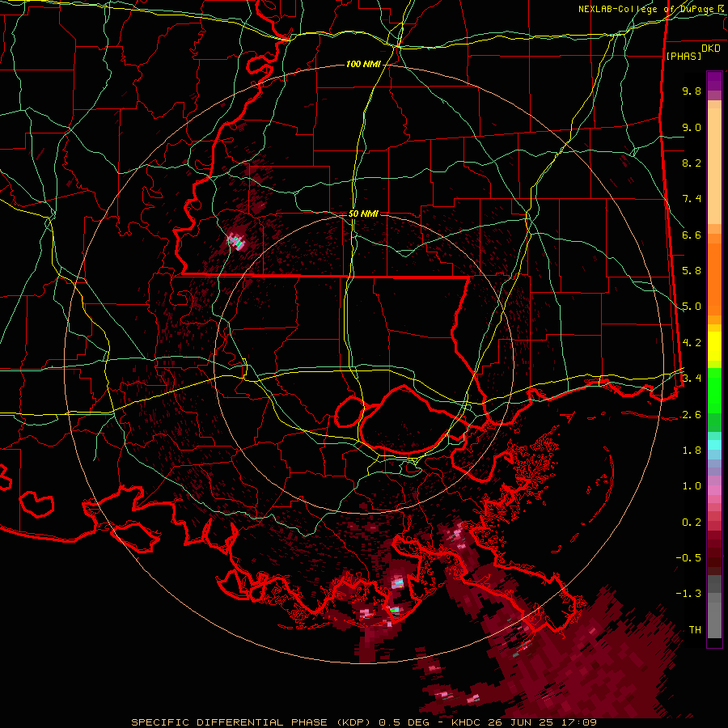This screenshot has width=728, height=728.
Task: Click the bright yellow segment of the color bar
Action: click(714, 346)
